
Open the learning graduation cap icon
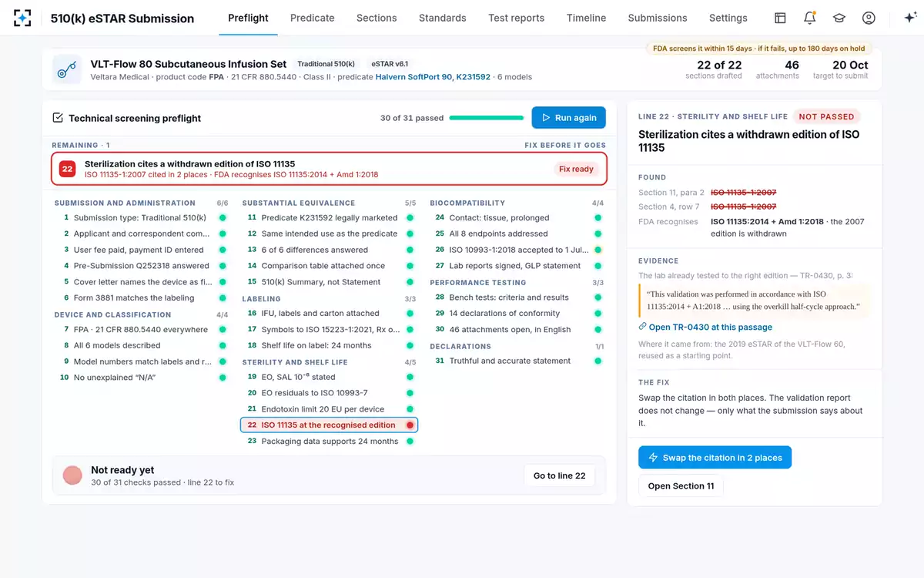[x=839, y=18]
